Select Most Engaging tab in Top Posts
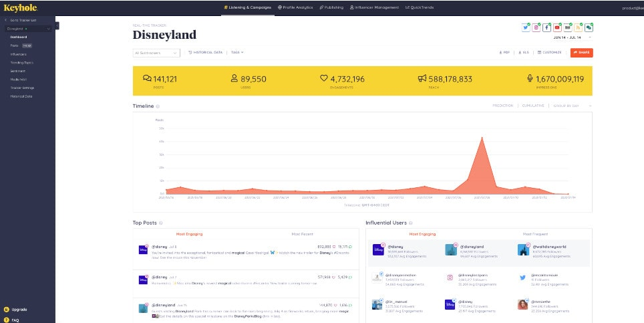Viewport: 644px width, 323px height. [x=189, y=234]
